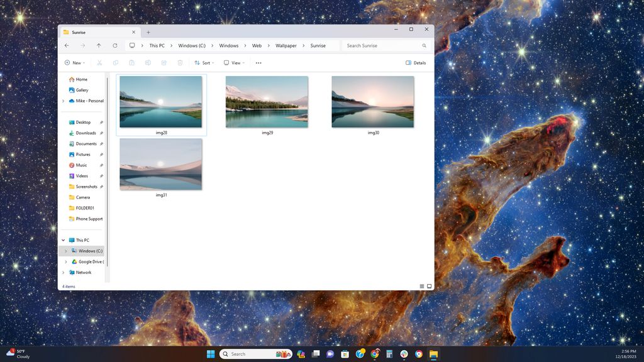644x362 pixels.
Task: Toggle the Details pane
Action: (x=416, y=63)
